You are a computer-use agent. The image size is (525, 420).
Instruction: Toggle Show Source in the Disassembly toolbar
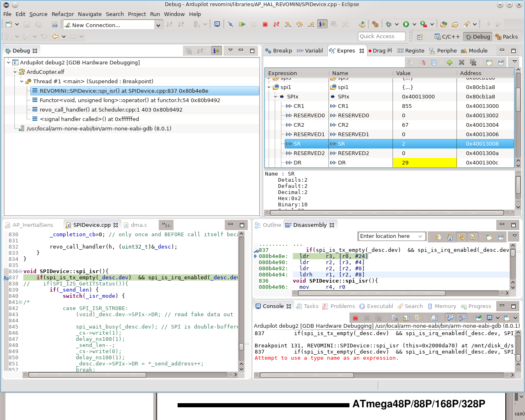click(472, 237)
